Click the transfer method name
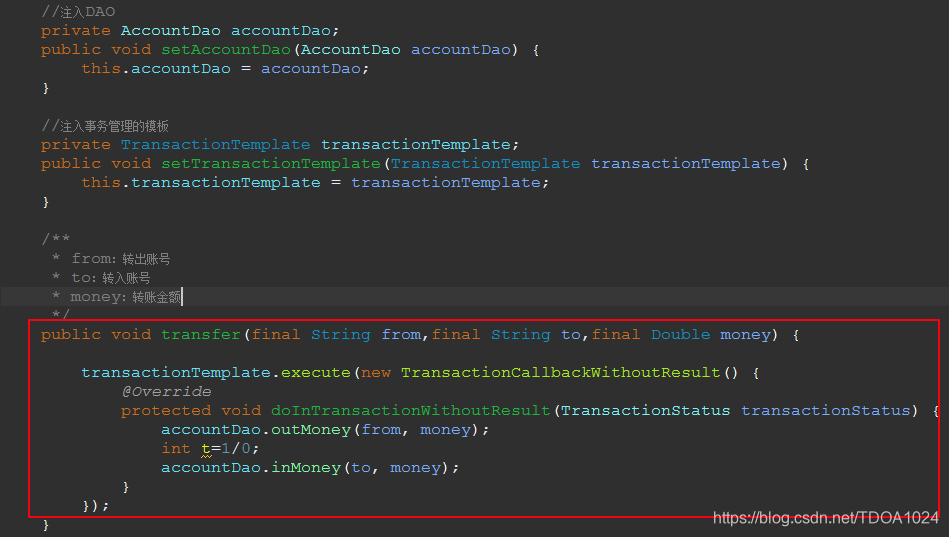Screen dimensions: 949x537 tap(201, 334)
